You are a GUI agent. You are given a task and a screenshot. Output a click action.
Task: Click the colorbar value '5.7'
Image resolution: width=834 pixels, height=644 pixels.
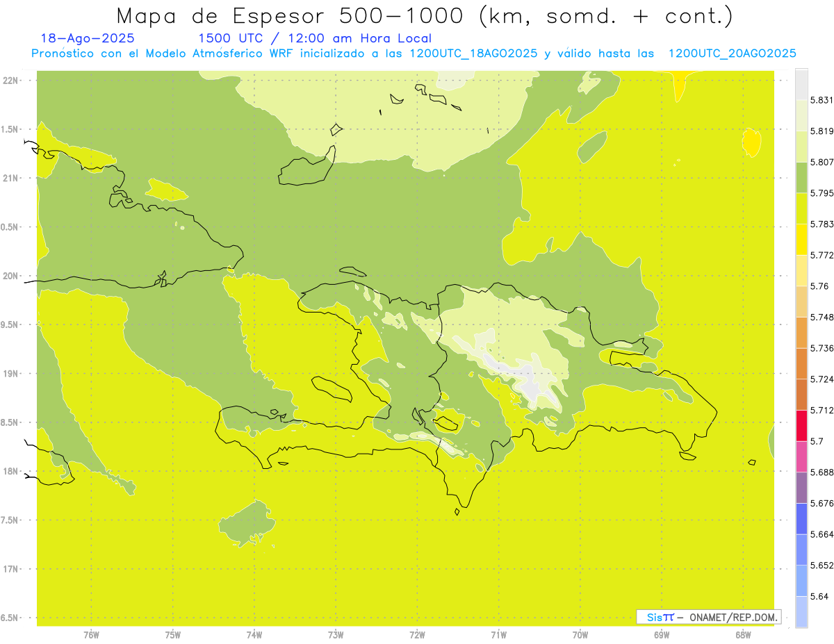point(817,441)
